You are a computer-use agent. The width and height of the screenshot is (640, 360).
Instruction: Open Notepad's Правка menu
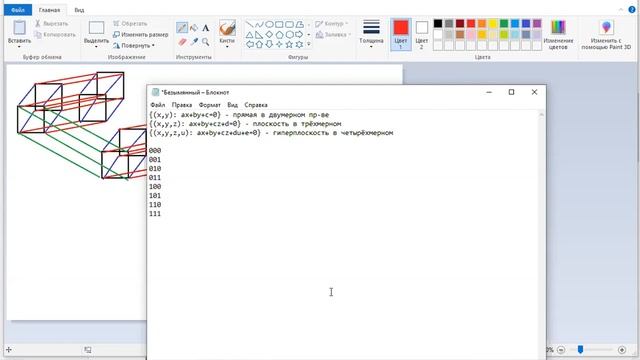(182, 105)
